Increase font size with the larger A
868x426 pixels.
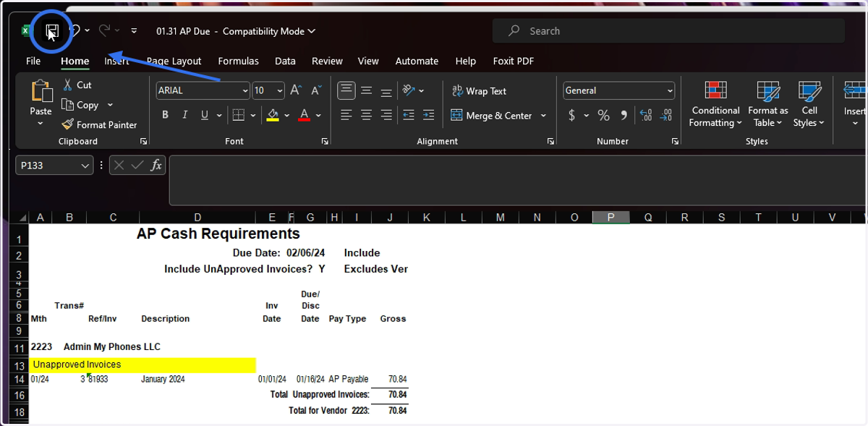[295, 90]
